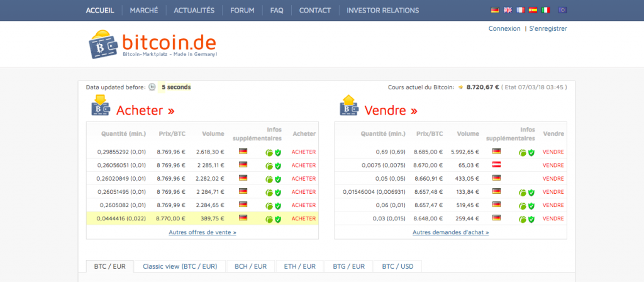Click the price 8.770,00 € cell
Viewport: 644px width, 282px height.
coord(171,218)
